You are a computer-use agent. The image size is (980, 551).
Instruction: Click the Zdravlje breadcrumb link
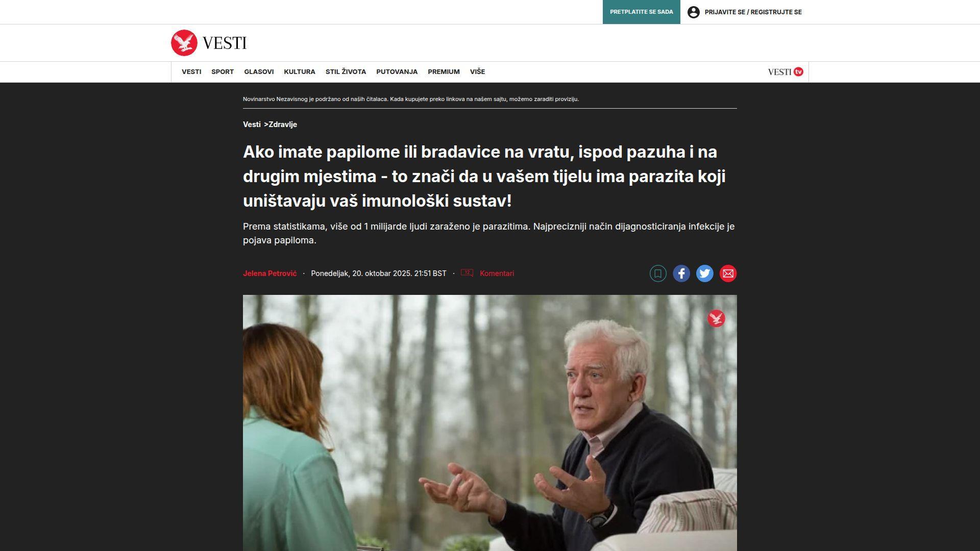pos(283,124)
